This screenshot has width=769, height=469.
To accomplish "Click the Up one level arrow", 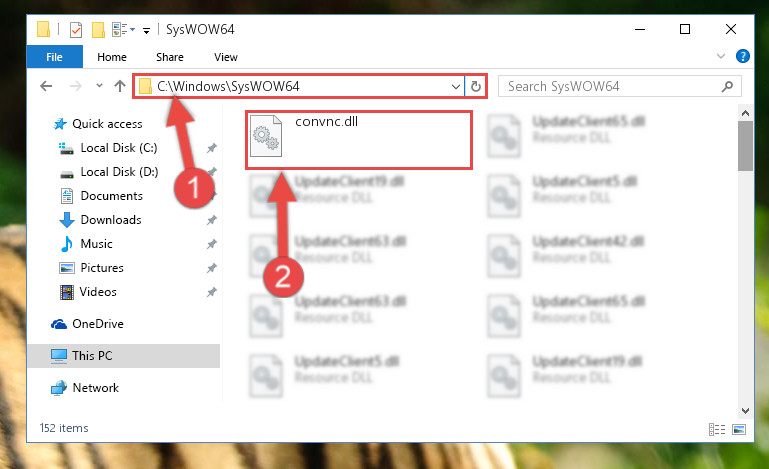I will [x=120, y=86].
